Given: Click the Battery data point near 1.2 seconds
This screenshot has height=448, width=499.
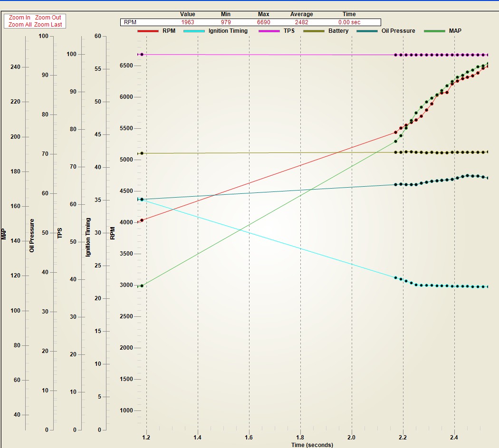Looking at the screenshot, I should tap(142, 153).
